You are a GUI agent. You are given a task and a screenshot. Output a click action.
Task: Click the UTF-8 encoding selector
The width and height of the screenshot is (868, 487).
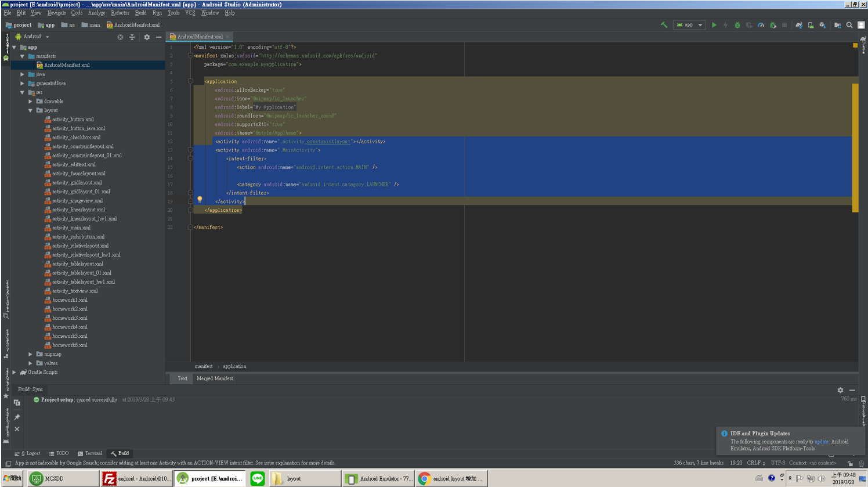pyautogui.click(x=777, y=463)
